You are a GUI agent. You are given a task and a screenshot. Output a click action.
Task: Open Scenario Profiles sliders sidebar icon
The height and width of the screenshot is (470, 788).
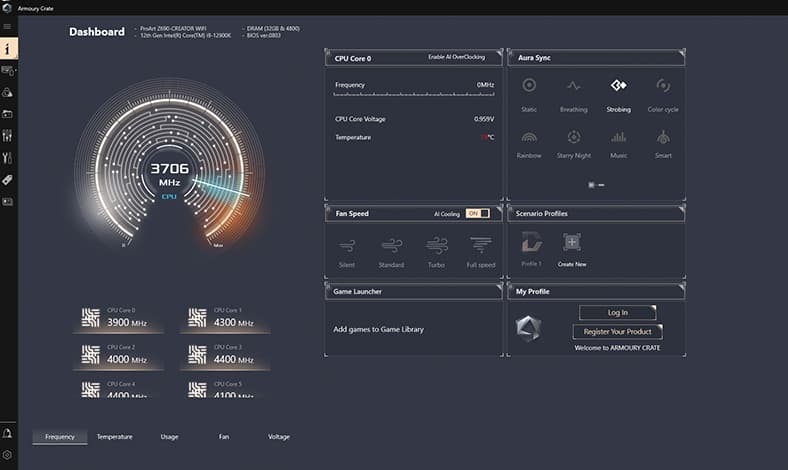point(7,136)
